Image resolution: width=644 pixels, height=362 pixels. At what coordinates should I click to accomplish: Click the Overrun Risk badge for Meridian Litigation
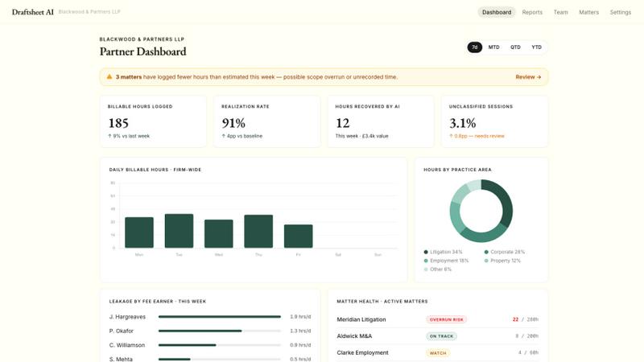pos(446,319)
